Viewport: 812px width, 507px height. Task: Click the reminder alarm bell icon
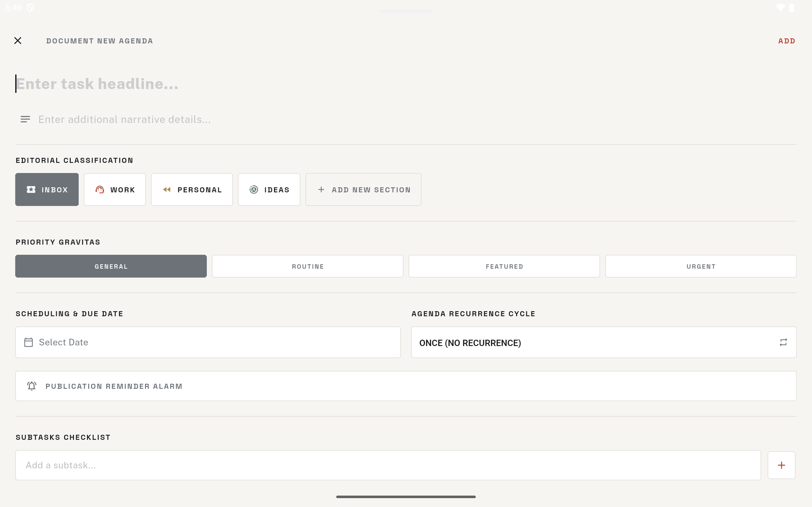pos(31,386)
